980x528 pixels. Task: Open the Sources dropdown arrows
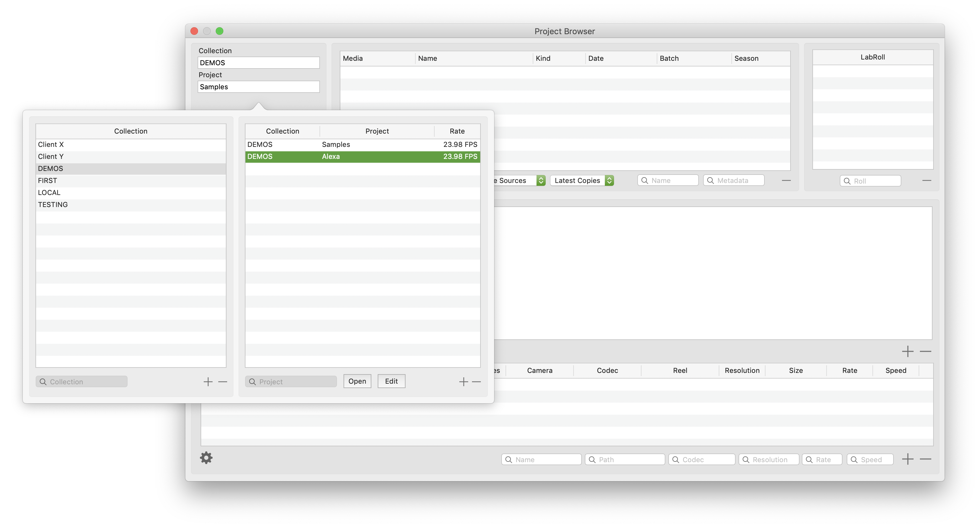[541, 180]
